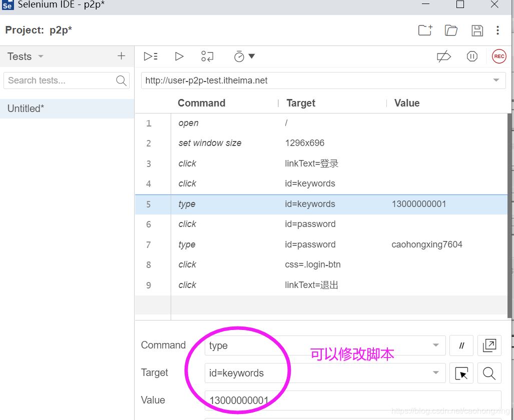Run all tests icon
Image resolution: width=514 pixels, height=420 pixels.
point(151,56)
